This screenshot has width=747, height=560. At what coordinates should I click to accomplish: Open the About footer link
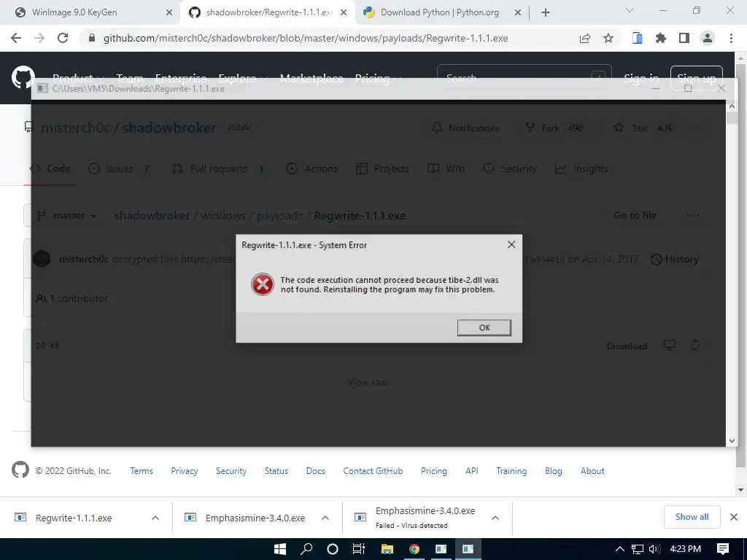[592, 471]
